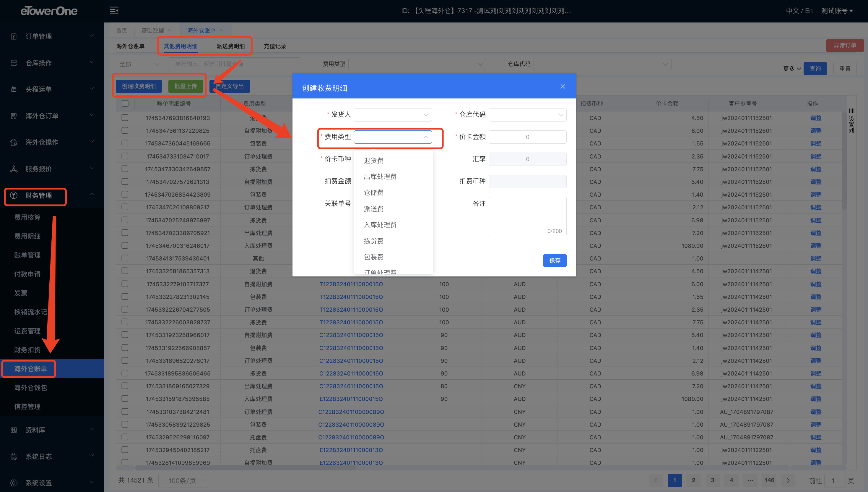Click the 资料库 sidebar icon

14,430
